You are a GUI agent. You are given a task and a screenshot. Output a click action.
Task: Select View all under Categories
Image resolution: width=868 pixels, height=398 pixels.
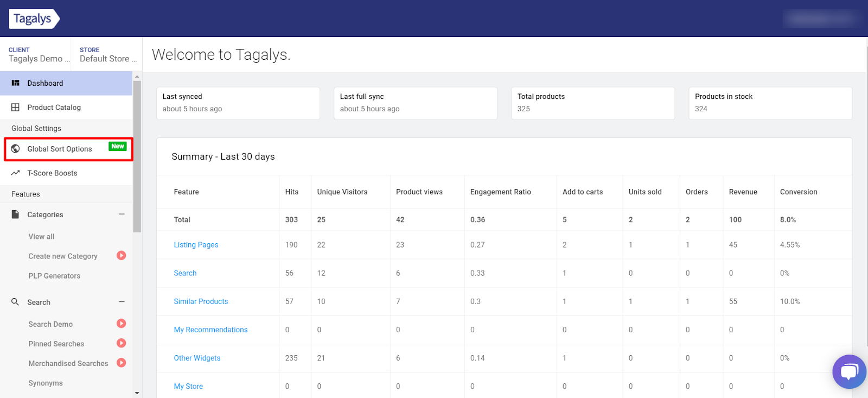click(x=41, y=237)
